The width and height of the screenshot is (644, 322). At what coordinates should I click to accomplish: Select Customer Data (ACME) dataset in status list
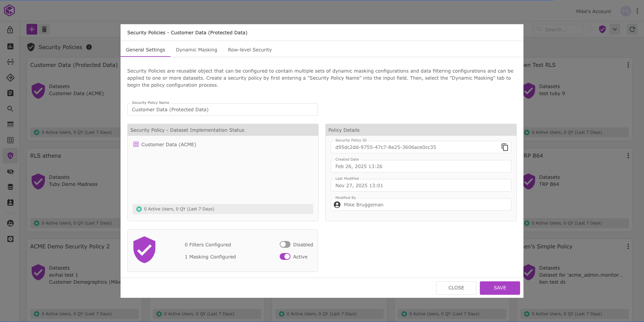point(165,145)
